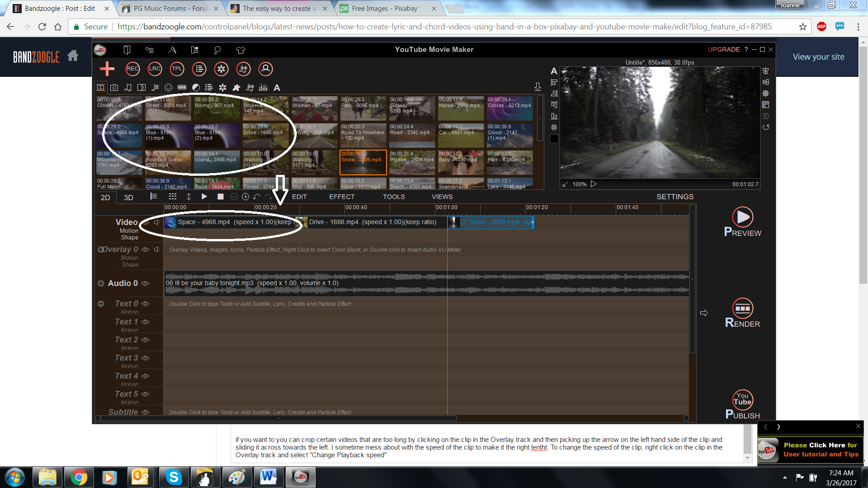Toggle visibility eye of Text 2 track
Viewport: 868px width, 488px height.
[x=145, y=340]
